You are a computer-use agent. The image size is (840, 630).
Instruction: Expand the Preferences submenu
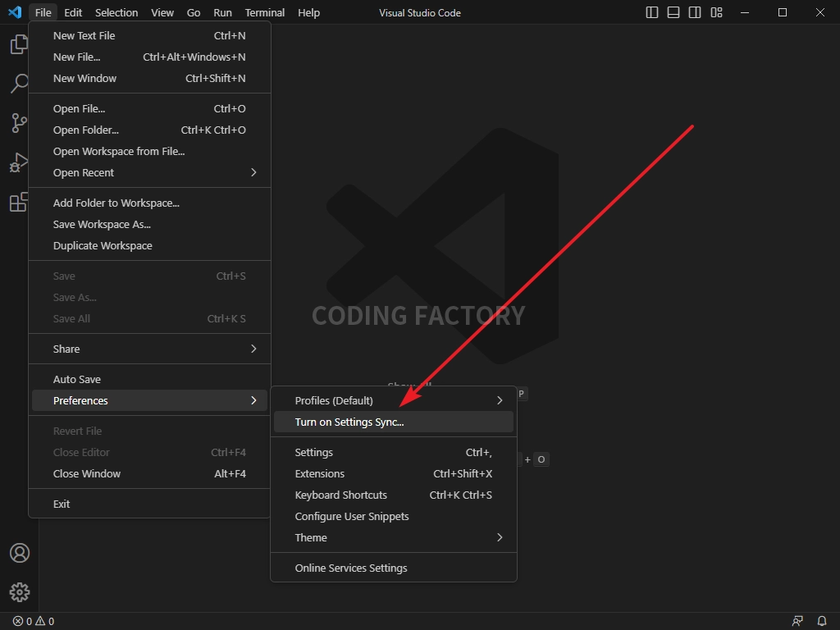[x=149, y=400]
